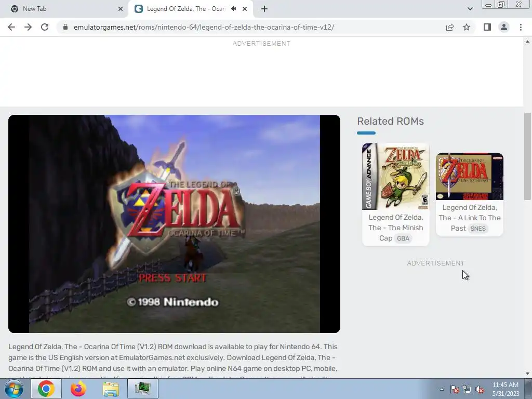Image resolution: width=532 pixels, height=399 pixels.
Task: Launch Firefox from the taskbar
Action: (78, 389)
